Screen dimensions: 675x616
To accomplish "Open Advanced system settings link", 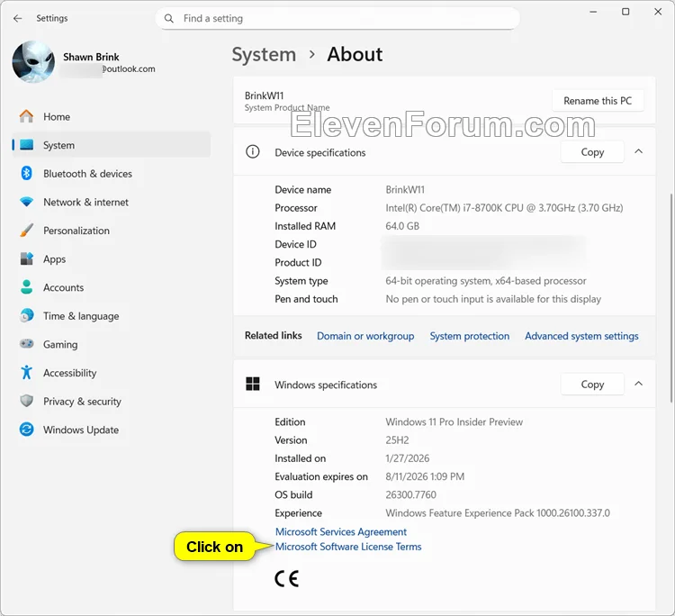I will [581, 336].
